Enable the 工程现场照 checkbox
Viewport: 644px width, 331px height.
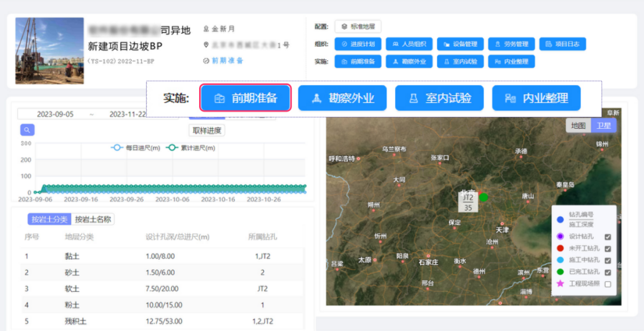click(607, 284)
